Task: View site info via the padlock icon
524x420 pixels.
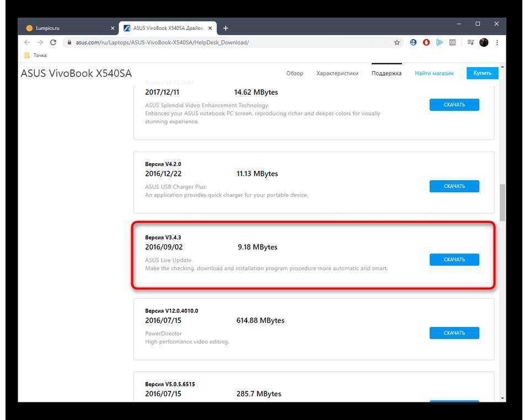Action: coord(69,42)
